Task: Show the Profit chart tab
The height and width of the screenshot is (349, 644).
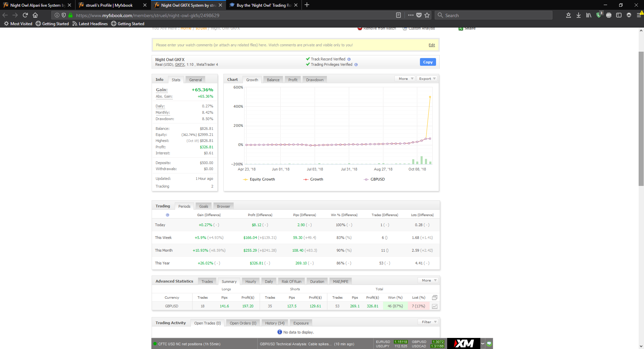Action: (293, 80)
